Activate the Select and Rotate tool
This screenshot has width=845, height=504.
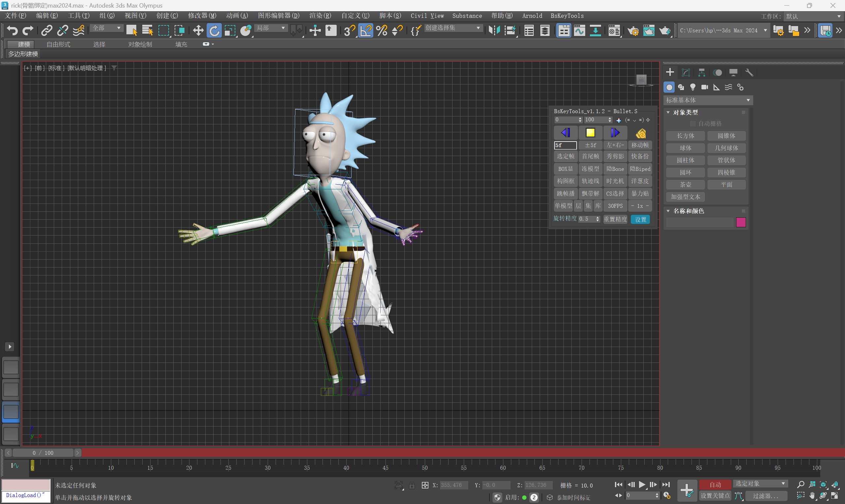[214, 31]
